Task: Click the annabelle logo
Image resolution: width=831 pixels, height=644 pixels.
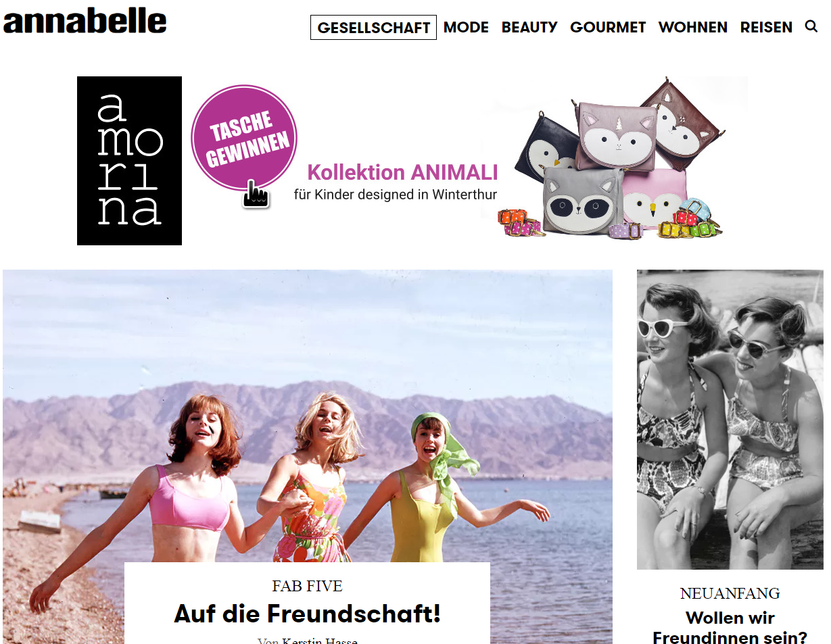Action: 85,22
